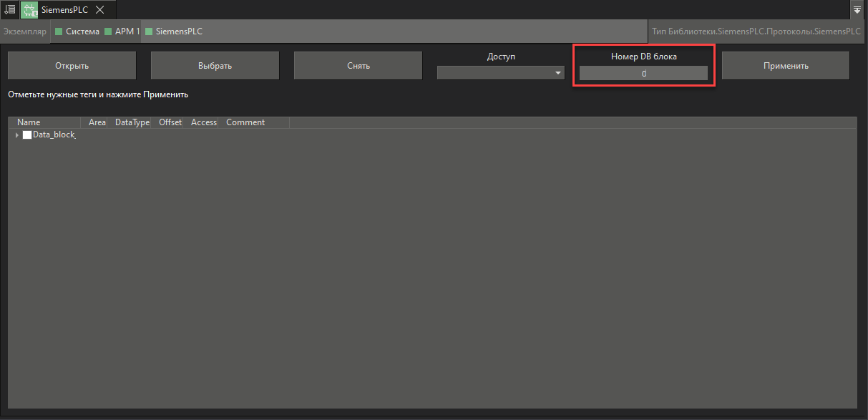Switch to the SiemensPLC tab

63,9
